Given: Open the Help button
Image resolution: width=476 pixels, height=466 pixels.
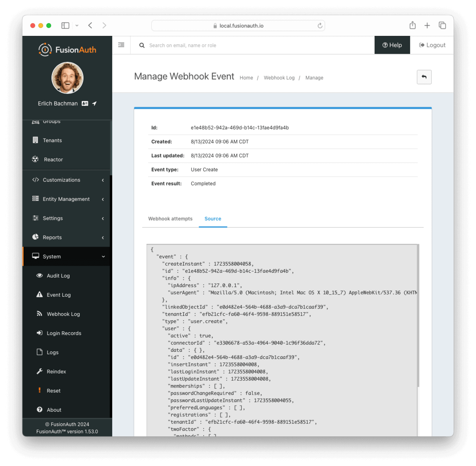Looking at the screenshot, I should [392, 45].
